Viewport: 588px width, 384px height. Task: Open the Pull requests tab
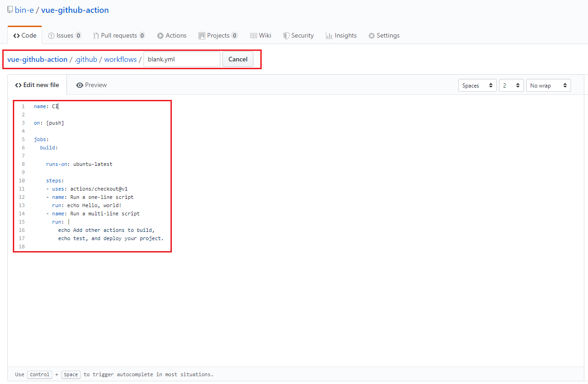pyautogui.click(x=119, y=35)
